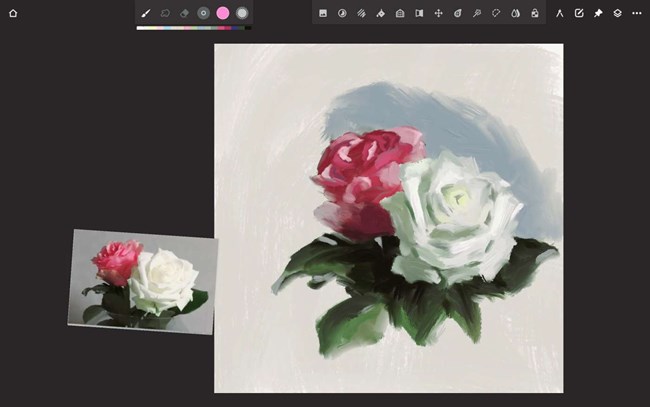The width and height of the screenshot is (650, 407).
Task: Open the color adjustment tool
Action: (x=342, y=13)
